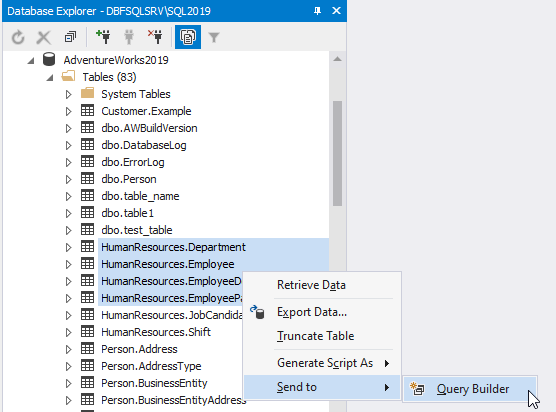Screen dimensions: 556x412
Task: Choose Retrieve Data from the context menu
Action: [322, 285]
